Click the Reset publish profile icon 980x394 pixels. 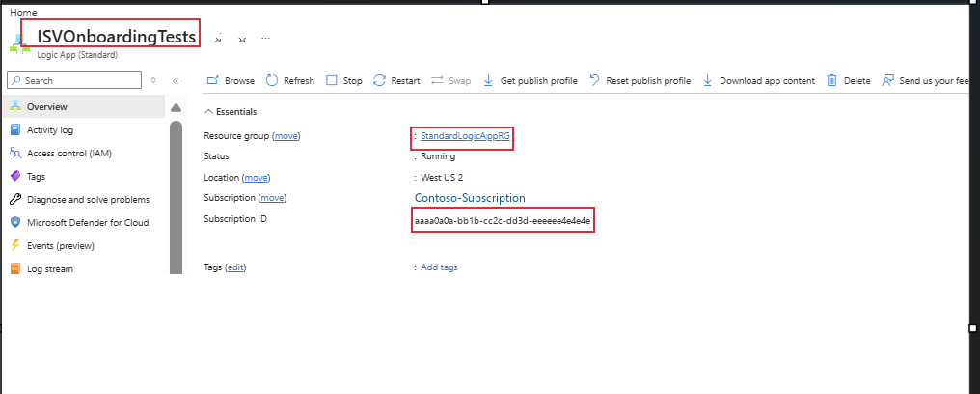tap(594, 81)
